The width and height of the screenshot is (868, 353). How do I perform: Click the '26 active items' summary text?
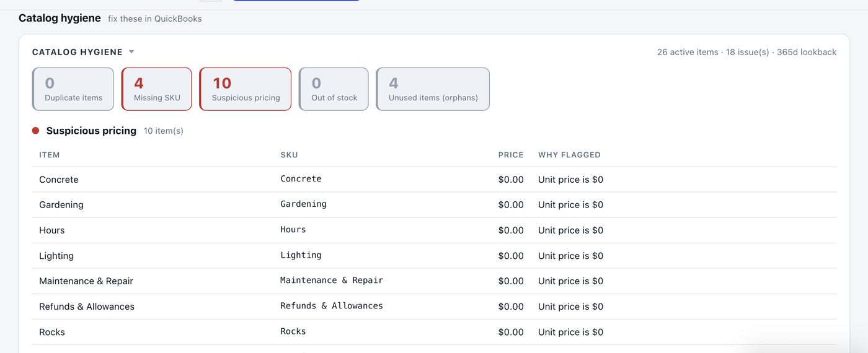(688, 52)
